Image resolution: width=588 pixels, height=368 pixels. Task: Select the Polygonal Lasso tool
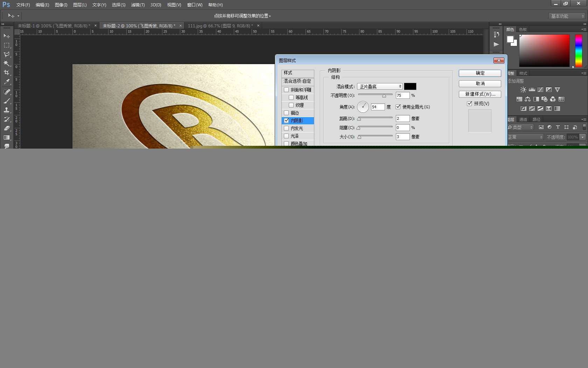(x=7, y=54)
